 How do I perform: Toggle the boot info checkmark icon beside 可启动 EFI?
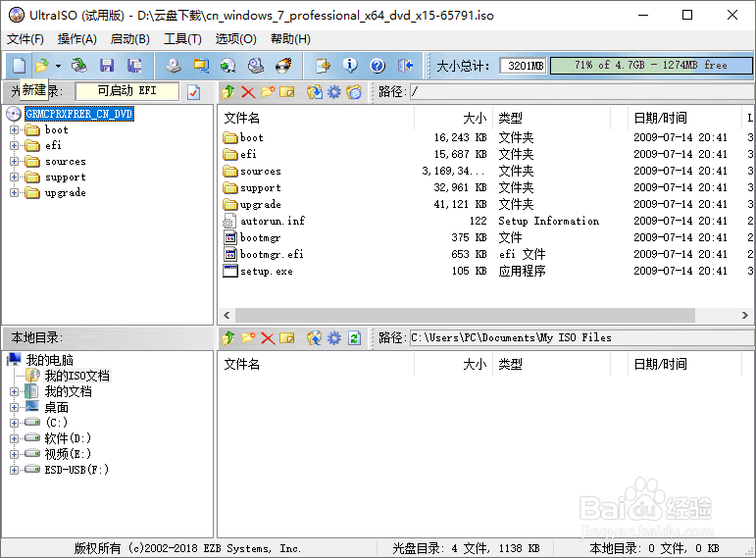click(x=194, y=91)
